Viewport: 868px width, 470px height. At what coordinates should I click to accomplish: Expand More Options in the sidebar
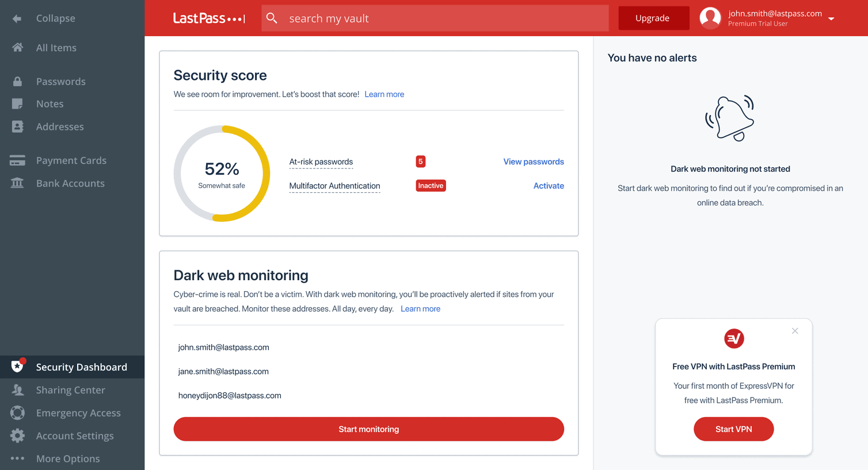68,458
